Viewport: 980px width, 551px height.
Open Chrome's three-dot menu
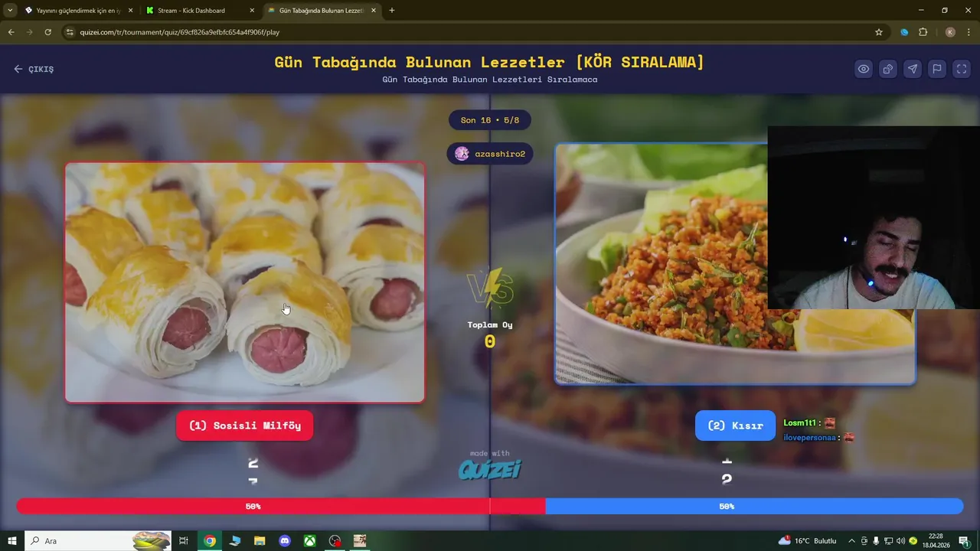pos(969,32)
